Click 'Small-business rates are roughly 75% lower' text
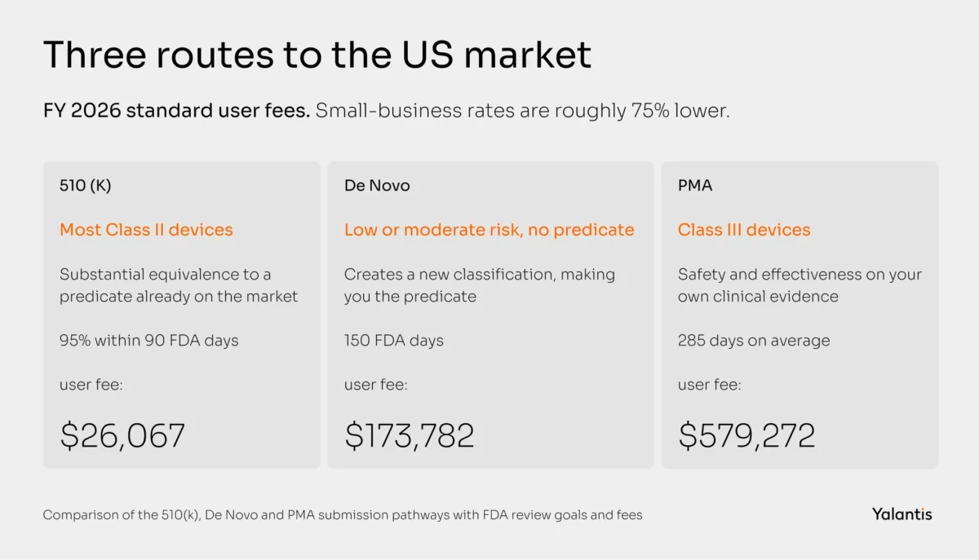Screen dimensions: 979x560 pos(523,111)
